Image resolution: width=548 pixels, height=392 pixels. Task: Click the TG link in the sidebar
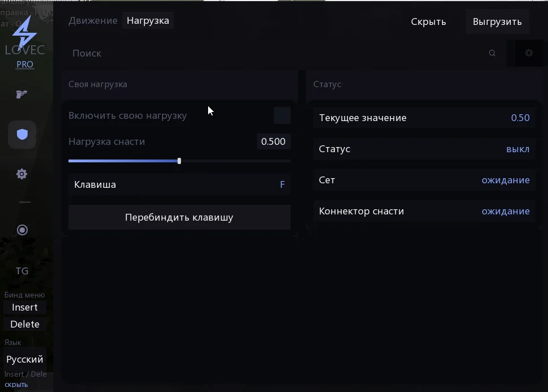[x=21, y=271]
